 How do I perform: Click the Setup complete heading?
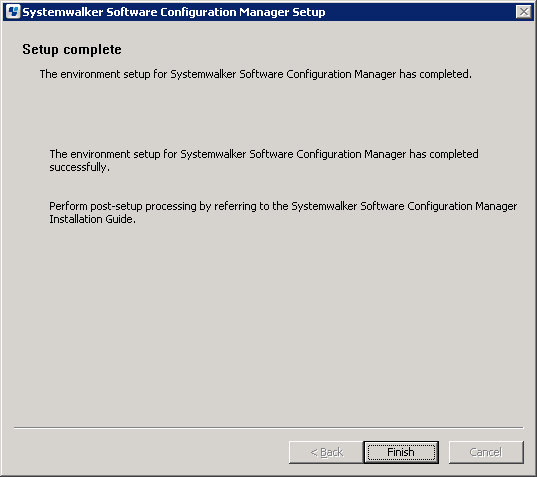pos(72,49)
